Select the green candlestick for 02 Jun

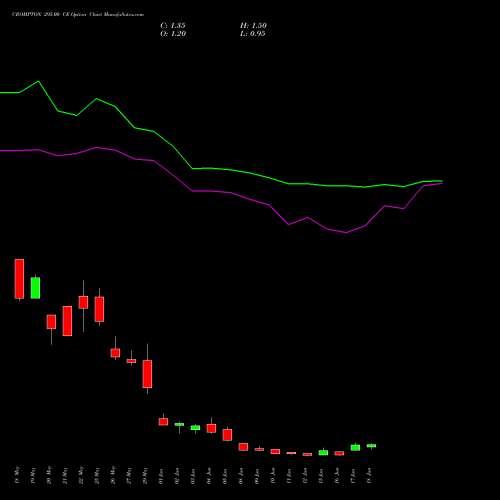coord(179,424)
